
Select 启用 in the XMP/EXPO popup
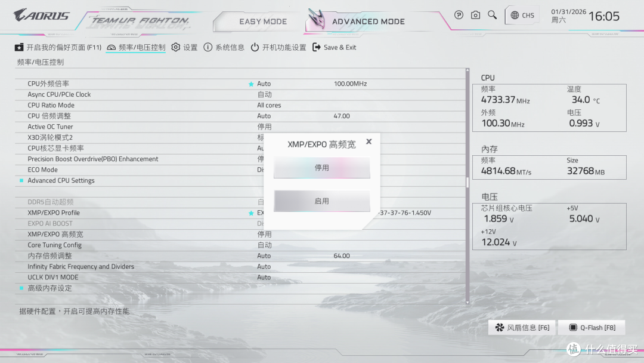[321, 201]
